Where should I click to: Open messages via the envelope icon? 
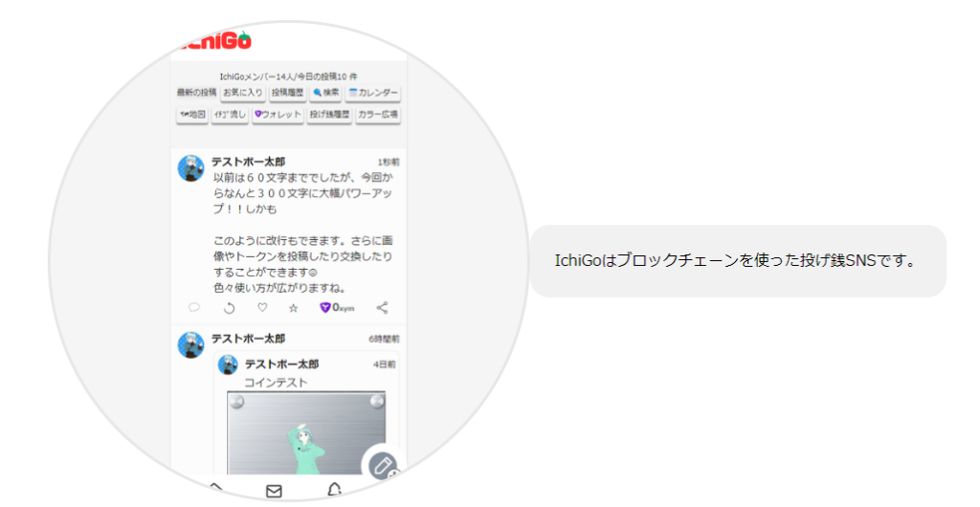coord(274,491)
